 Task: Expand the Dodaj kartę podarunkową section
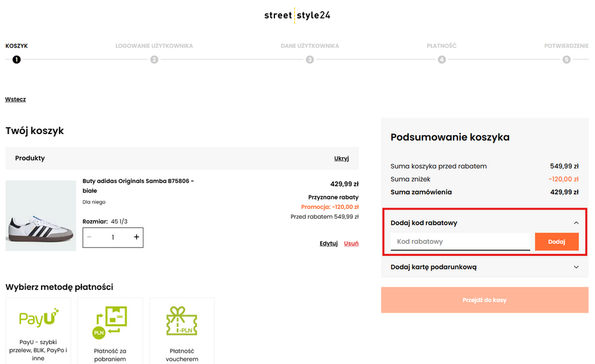pos(576,268)
